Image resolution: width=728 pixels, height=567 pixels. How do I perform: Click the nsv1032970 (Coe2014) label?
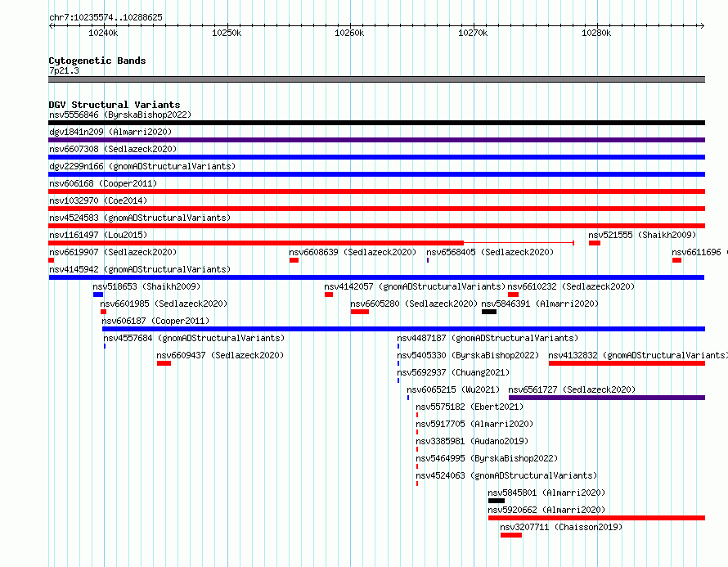tap(98, 200)
